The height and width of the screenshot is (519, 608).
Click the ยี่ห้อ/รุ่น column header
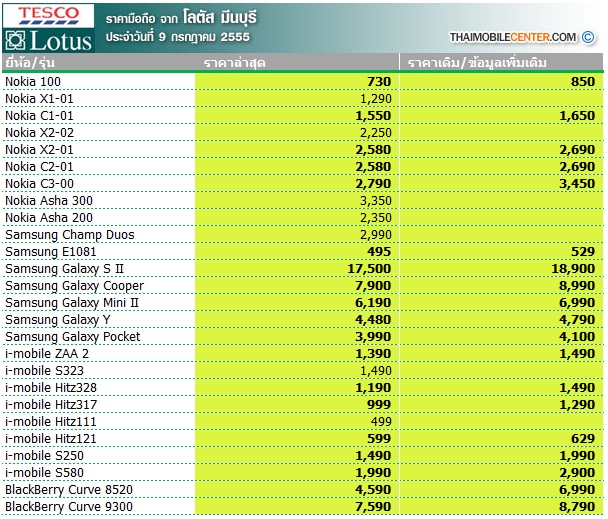[x=30, y=63]
